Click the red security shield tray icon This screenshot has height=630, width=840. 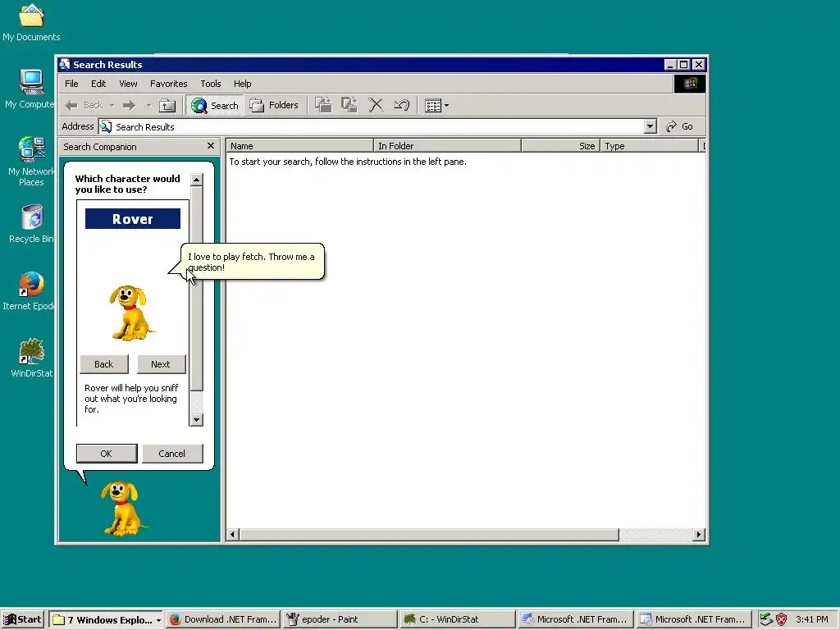point(782,620)
